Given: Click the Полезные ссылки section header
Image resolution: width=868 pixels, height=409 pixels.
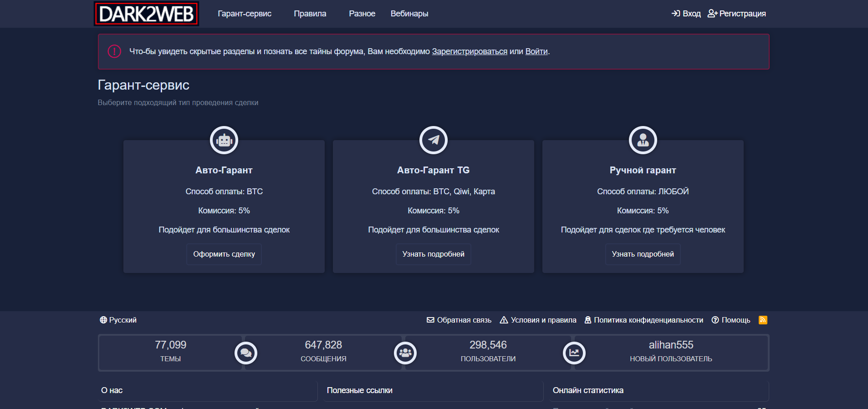Looking at the screenshot, I should point(434,390).
